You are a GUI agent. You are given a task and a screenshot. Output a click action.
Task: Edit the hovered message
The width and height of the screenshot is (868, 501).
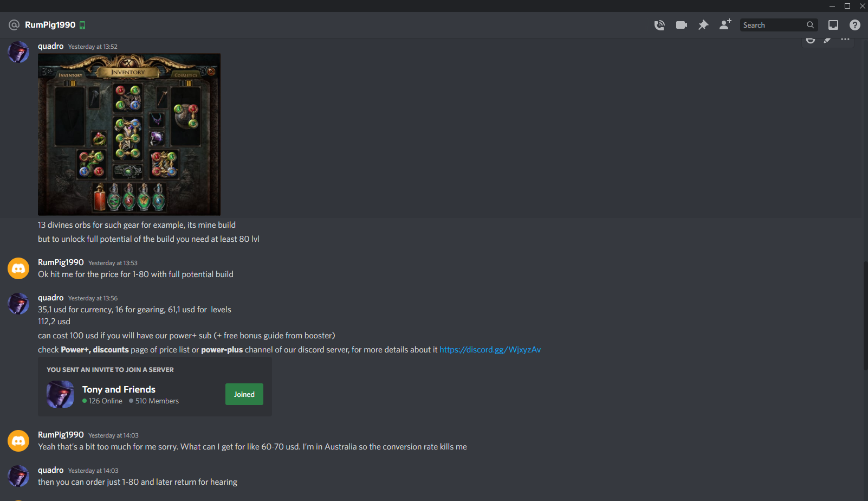coord(827,40)
